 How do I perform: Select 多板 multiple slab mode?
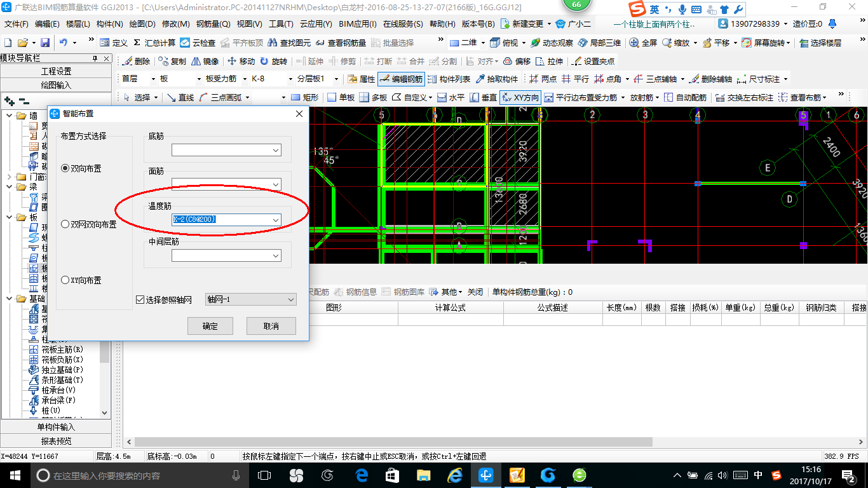click(x=373, y=97)
